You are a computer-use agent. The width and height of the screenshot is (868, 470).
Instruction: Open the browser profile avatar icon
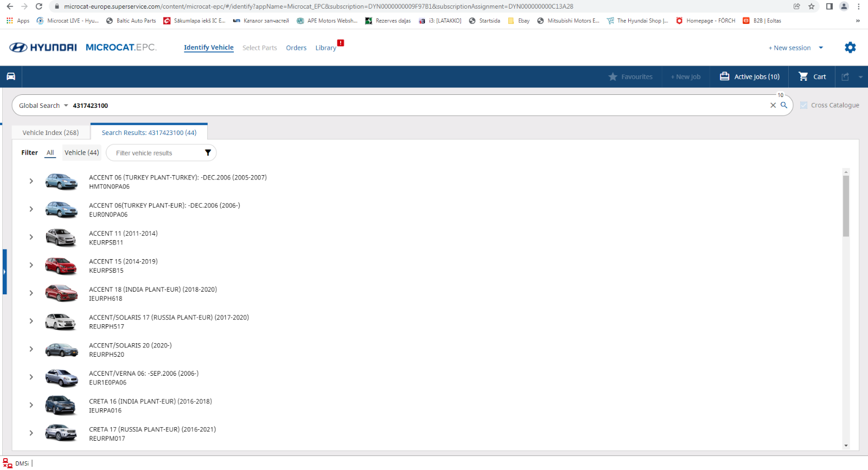[x=844, y=7]
